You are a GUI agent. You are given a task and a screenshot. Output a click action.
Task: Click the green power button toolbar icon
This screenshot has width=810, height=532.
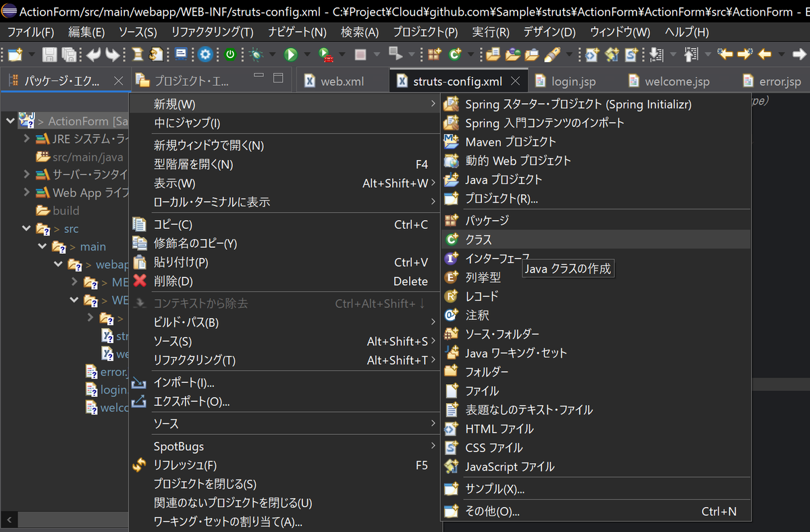click(x=230, y=55)
